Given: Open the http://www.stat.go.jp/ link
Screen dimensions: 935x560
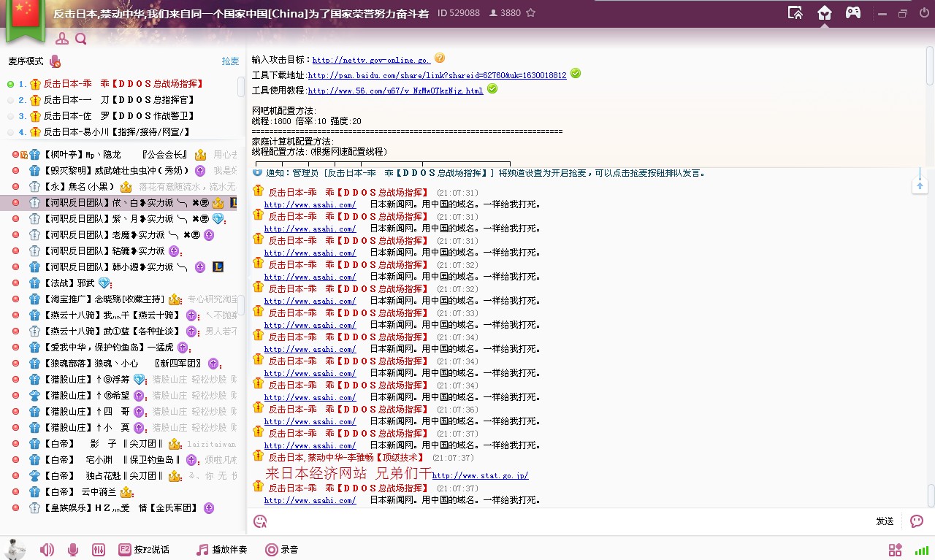Looking at the screenshot, I should click(480, 475).
